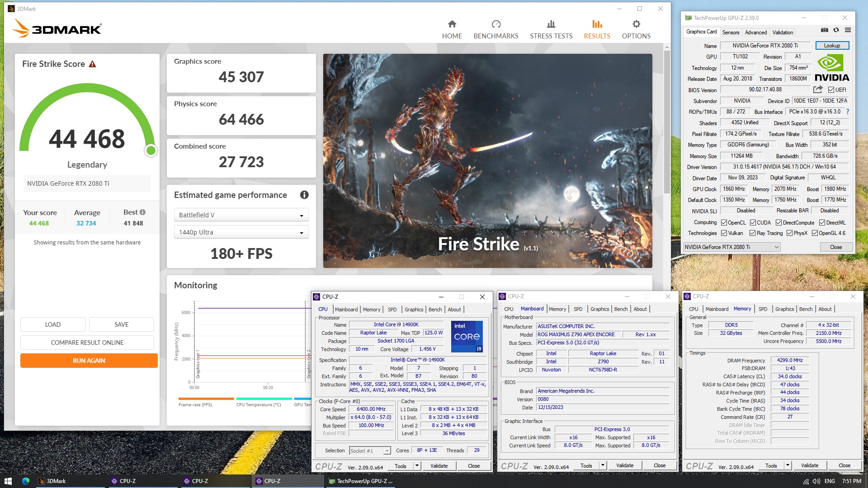Click the SAVE result button
Screen dimensions: 868x488
(122, 324)
